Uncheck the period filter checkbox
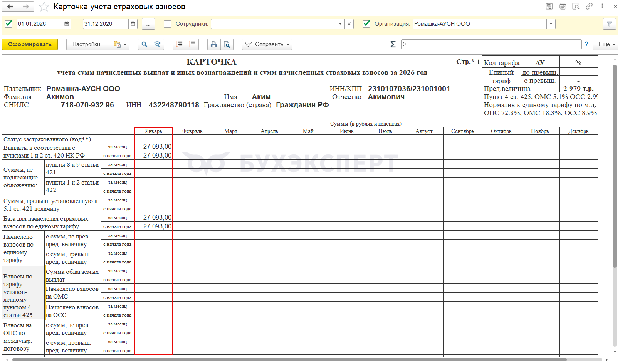This screenshot has height=364, width=620. (x=8, y=24)
